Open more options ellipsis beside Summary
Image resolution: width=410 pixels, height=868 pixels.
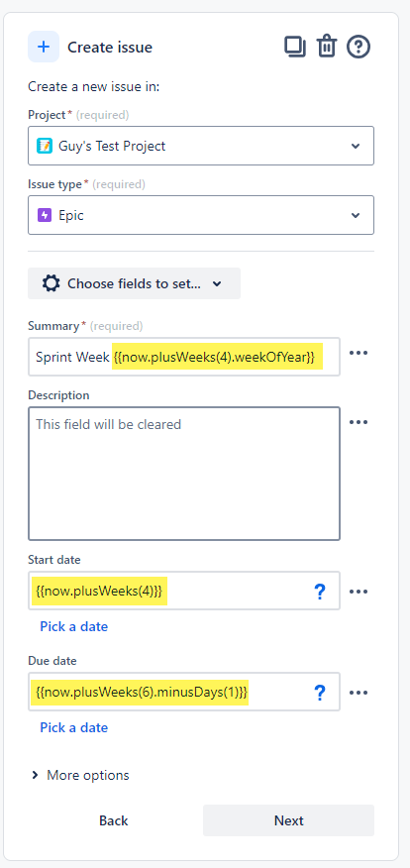point(359,353)
